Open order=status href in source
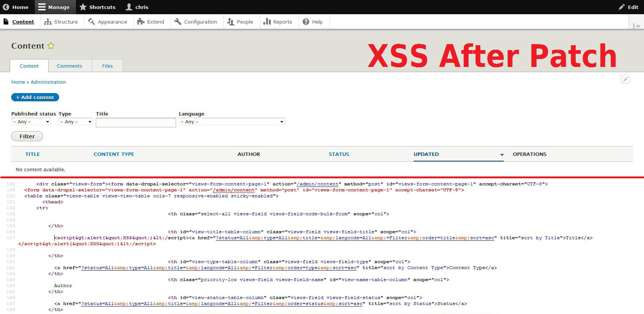This screenshot has width=644, height=314. coord(222,304)
